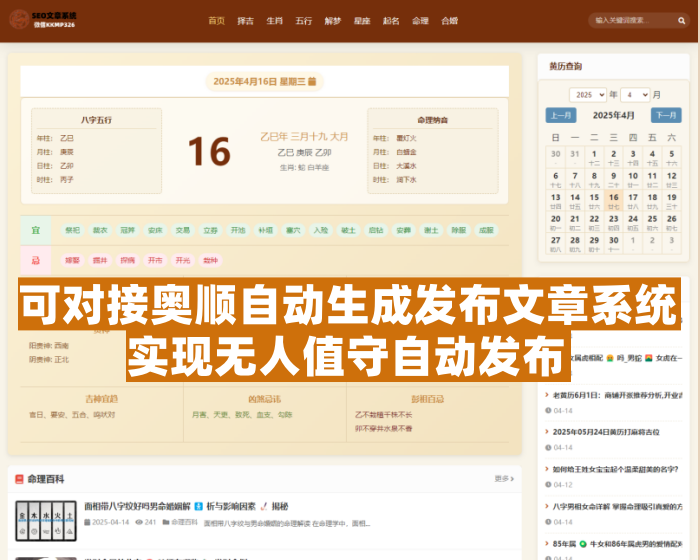The width and height of the screenshot is (700, 560).
Task: Click the 黄历查询 panel heading
Action: pos(566,67)
